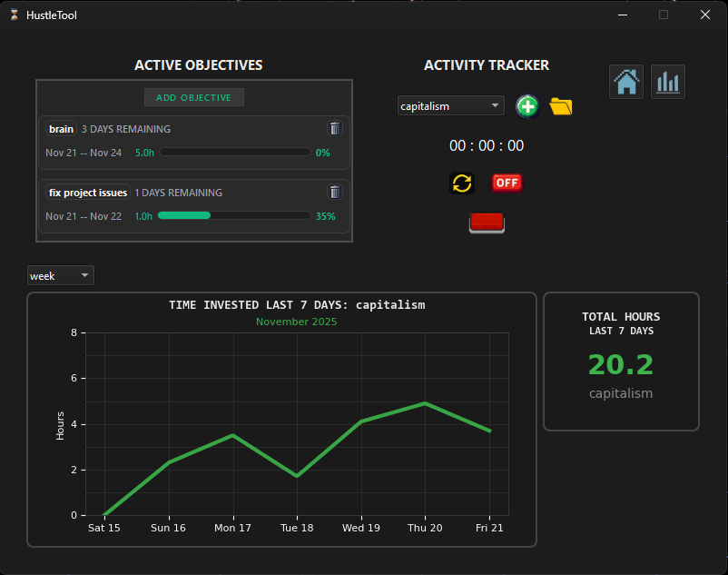Close the HustleTool window
This screenshot has height=575, width=728.
click(x=705, y=15)
